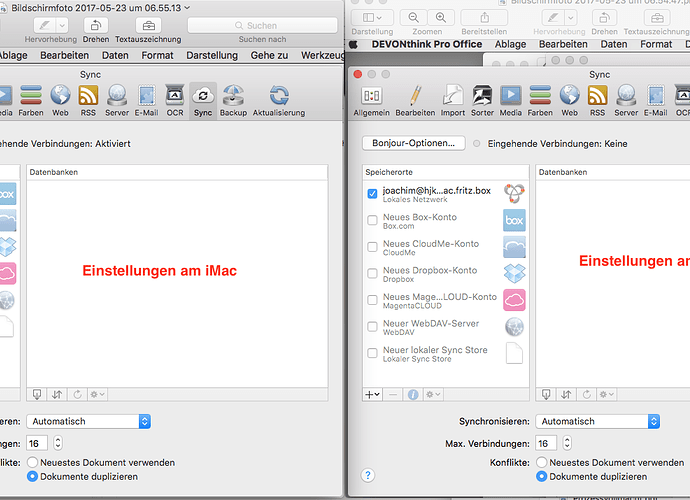The image size is (690, 500).
Task: Select OCR preferences icon in left window
Action: pyautogui.click(x=175, y=101)
